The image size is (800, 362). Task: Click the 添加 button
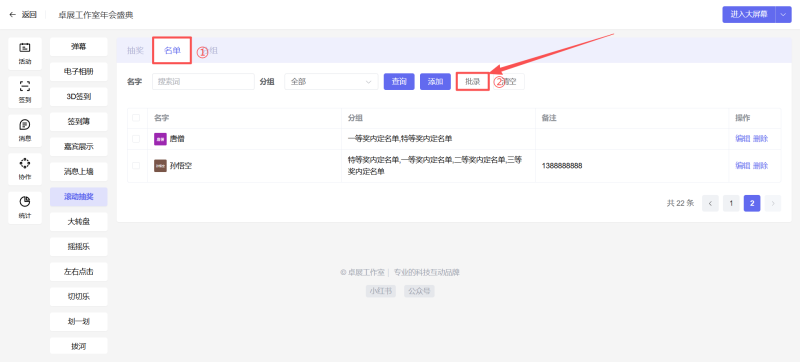[x=435, y=82]
